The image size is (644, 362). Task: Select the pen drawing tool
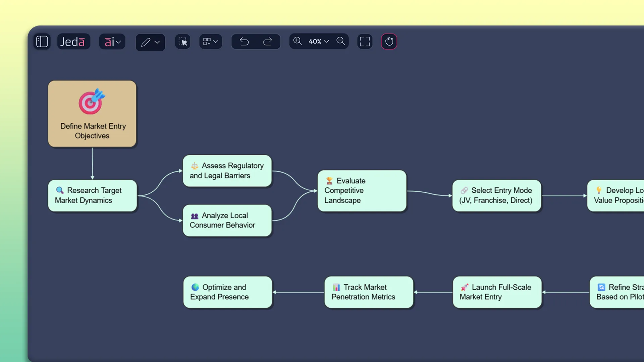[146, 42]
